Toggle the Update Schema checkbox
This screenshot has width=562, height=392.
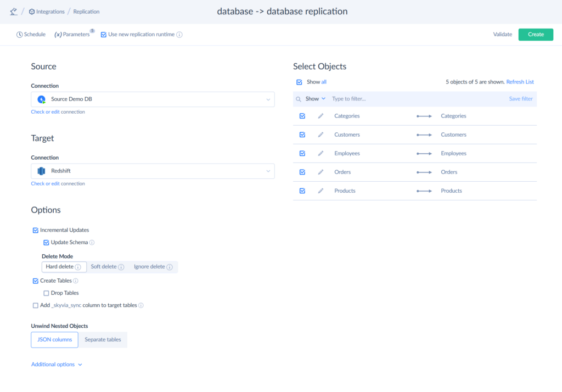pos(46,243)
